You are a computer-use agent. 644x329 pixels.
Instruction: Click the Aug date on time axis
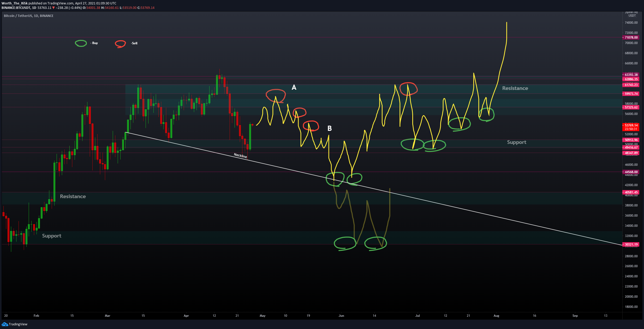click(x=496, y=316)
